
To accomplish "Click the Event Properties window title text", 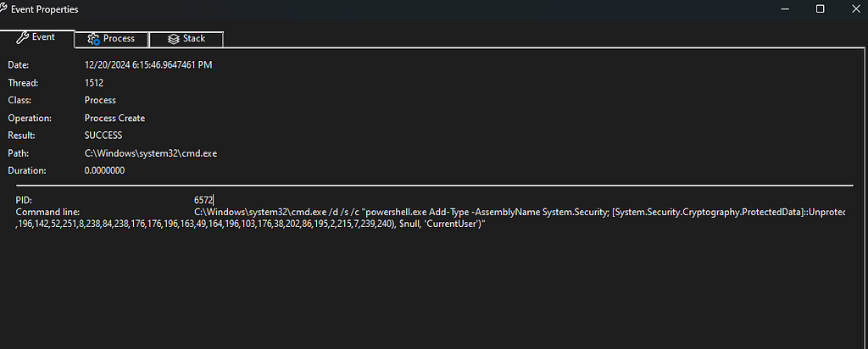I will (45, 9).
